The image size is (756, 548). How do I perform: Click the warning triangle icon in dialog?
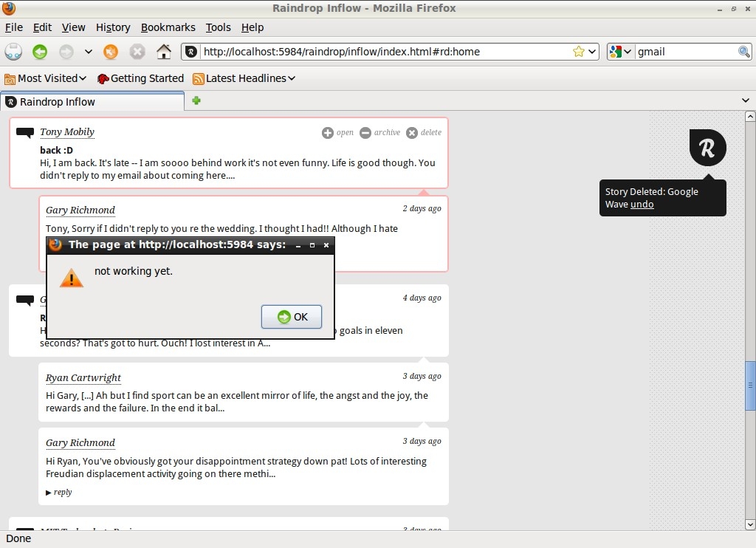point(72,278)
